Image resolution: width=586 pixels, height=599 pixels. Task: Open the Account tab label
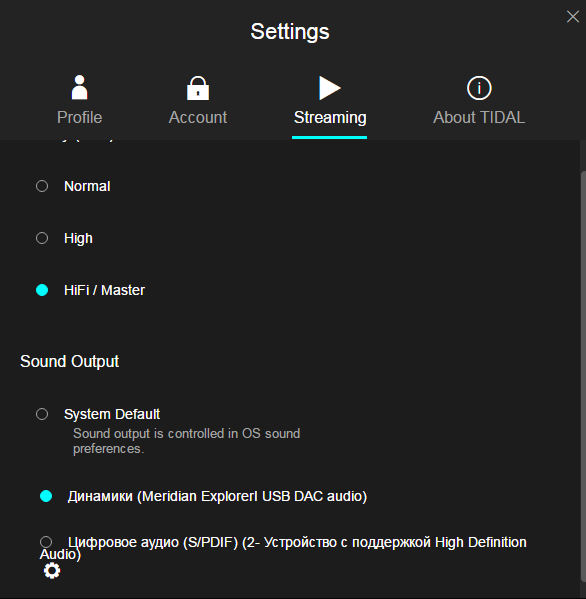(x=198, y=117)
